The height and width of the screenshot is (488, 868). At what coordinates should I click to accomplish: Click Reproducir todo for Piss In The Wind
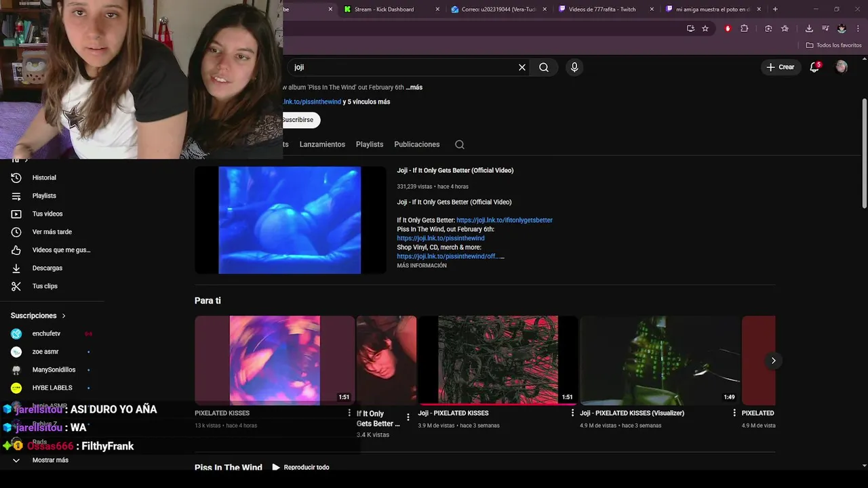[300, 467]
